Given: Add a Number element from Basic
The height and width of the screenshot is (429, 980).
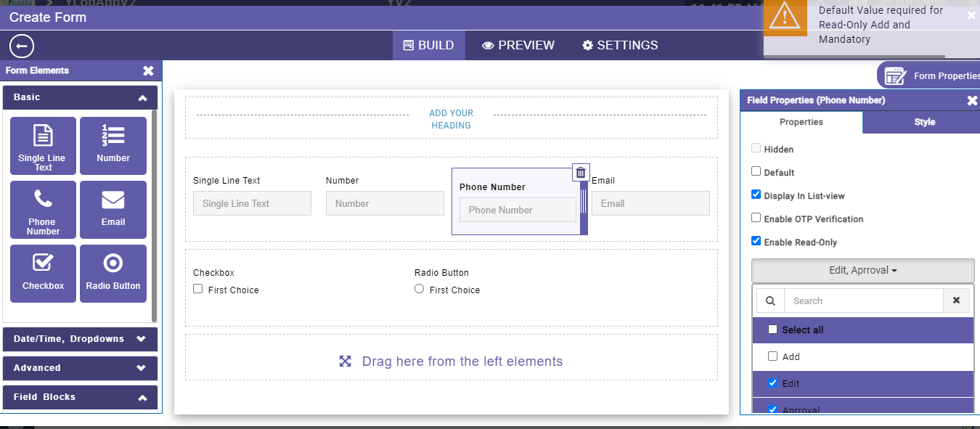Looking at the screenshot, I should coord(113,146).
